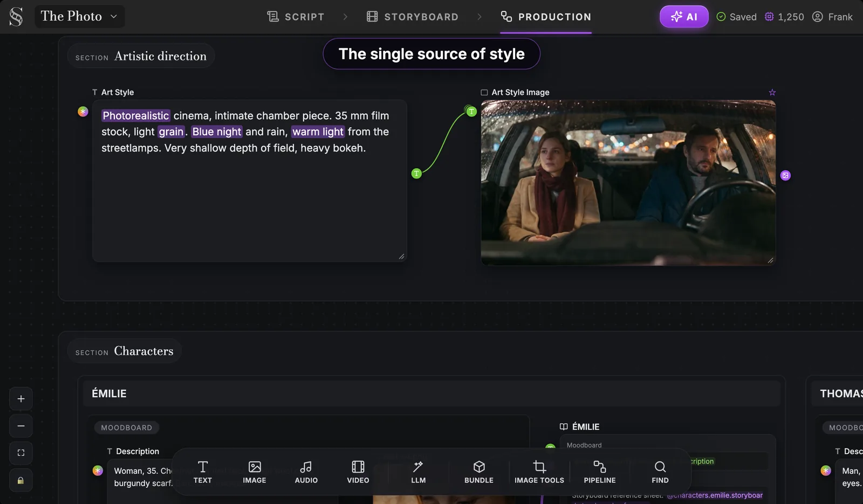Open Pipeline in the toolbar
Image resolution: width=863 pixels, height=504 pixels.
[x=600, y=472]
